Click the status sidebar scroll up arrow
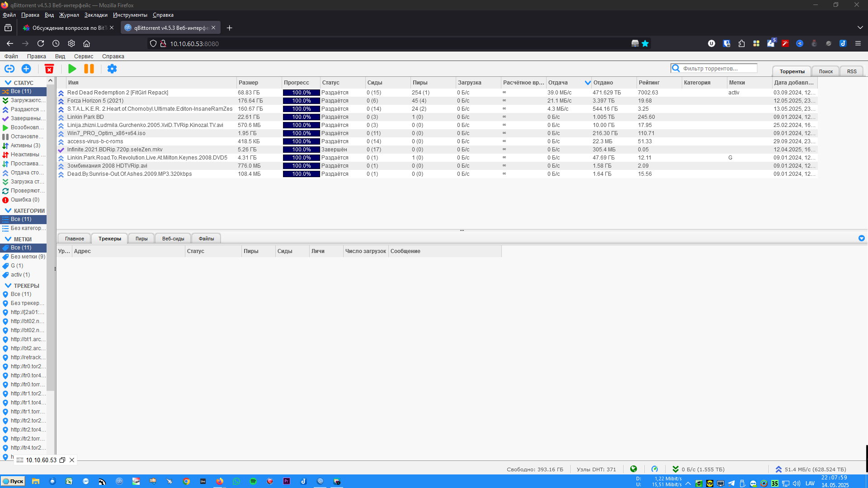The image size is (868, 488). pyautogui.click(x=51, y=81)
